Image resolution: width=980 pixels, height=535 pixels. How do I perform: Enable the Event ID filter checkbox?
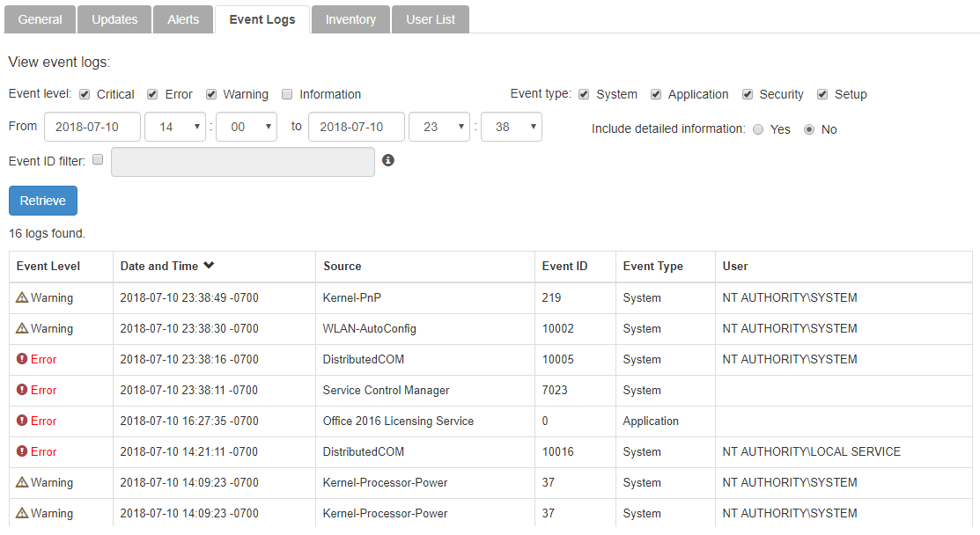click(x=98, y=159)
